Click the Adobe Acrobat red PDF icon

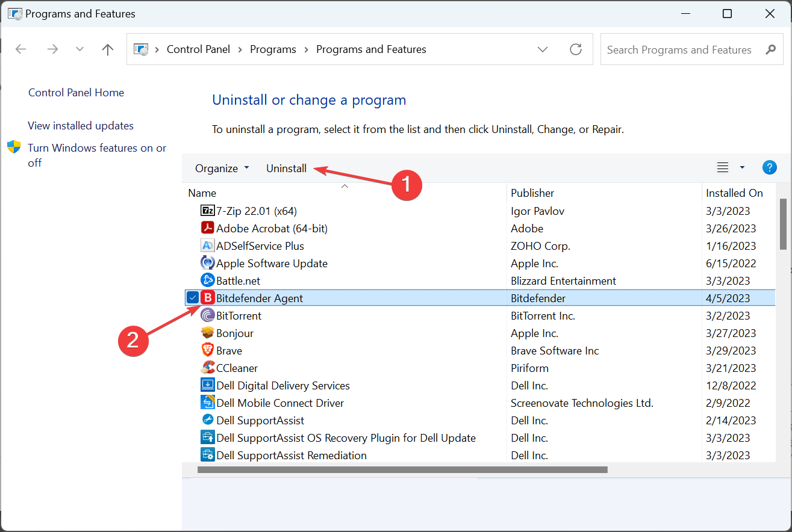point(207,228)
